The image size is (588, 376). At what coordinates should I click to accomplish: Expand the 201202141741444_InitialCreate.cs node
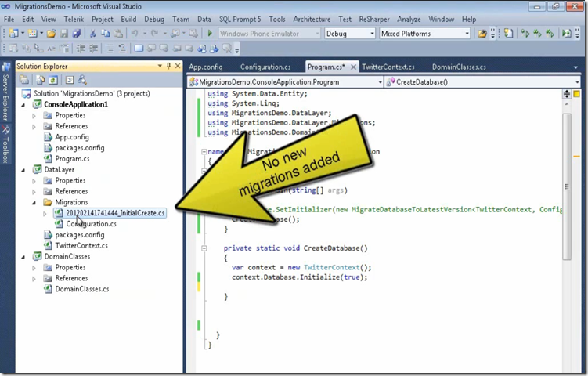tap(45, 214)
